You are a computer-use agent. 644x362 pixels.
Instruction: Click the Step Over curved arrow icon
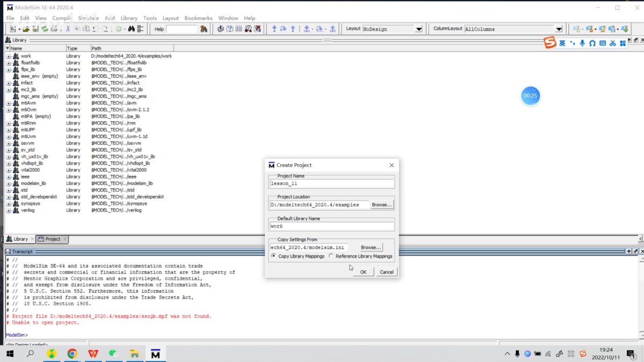[283, 29]
